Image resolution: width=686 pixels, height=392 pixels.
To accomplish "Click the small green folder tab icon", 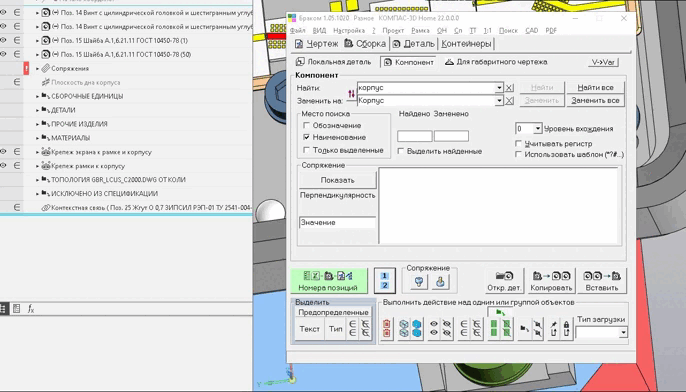I will (500, 312).
